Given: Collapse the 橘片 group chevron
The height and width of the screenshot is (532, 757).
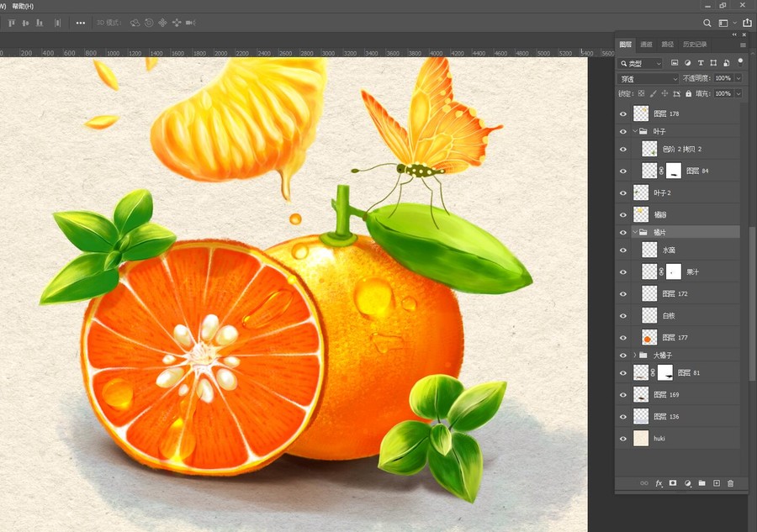Looking at the screenshot, I should pyautogui.click(x=635, y=232).
